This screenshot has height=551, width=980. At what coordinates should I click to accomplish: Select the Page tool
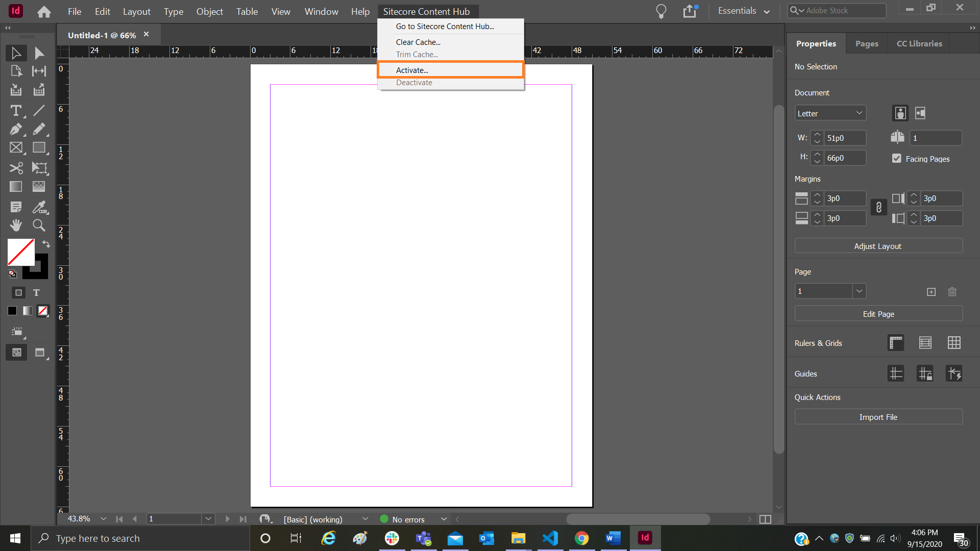16,71
